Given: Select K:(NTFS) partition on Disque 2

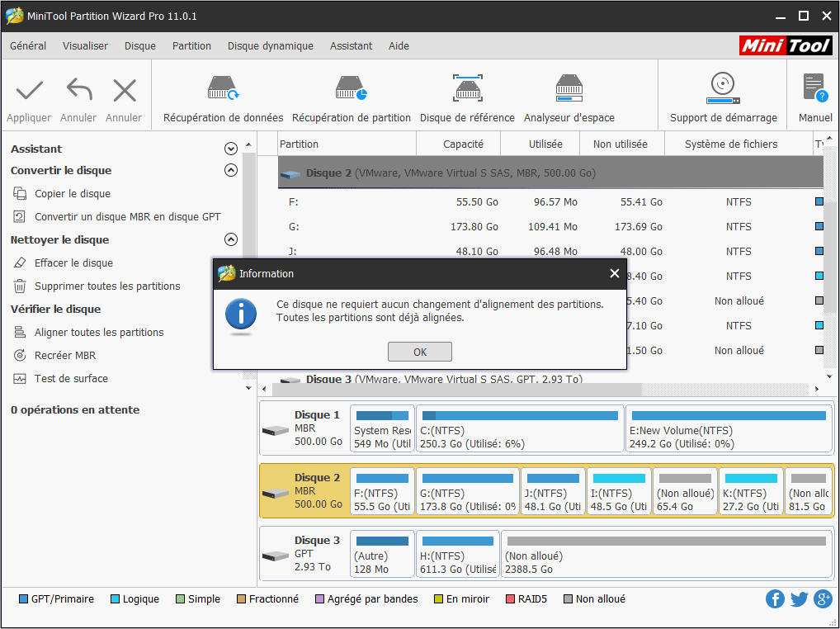Looking at the screenshot, I should tap(751, 492).
